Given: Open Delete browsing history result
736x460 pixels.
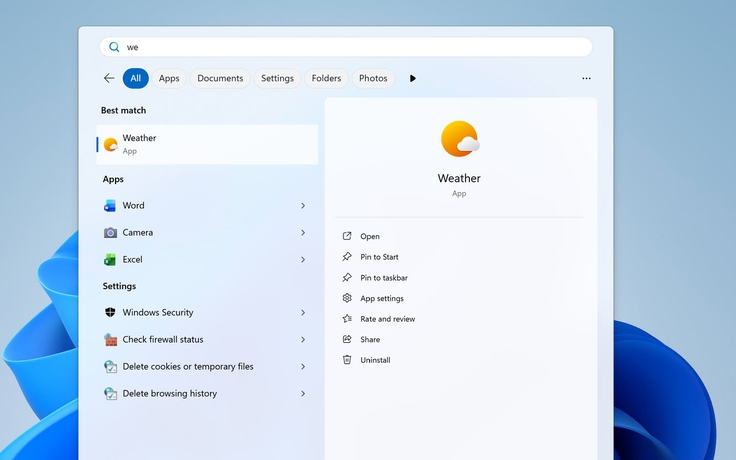Looking at the screenshot, I should tap(207, 393).
